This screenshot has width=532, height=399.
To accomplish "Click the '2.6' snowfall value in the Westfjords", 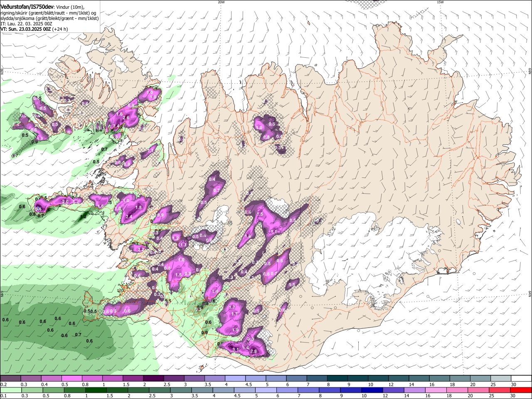I will [126, 118].
